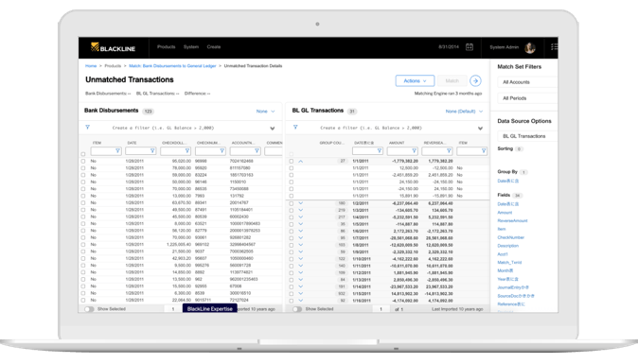Click the Home breadcrumb link

pyautogui.click(x=91, y=66)
